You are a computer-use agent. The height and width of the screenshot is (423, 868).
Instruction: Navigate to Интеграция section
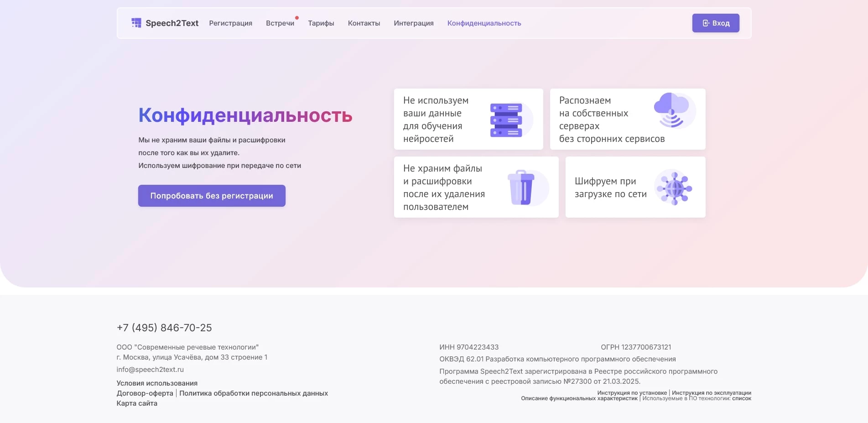coord(413,23)
